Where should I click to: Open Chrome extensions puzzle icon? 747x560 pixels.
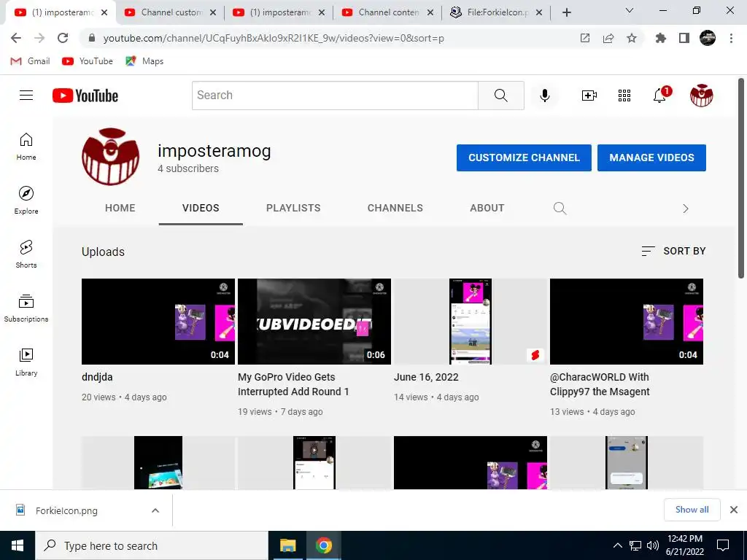click(660, 38)
